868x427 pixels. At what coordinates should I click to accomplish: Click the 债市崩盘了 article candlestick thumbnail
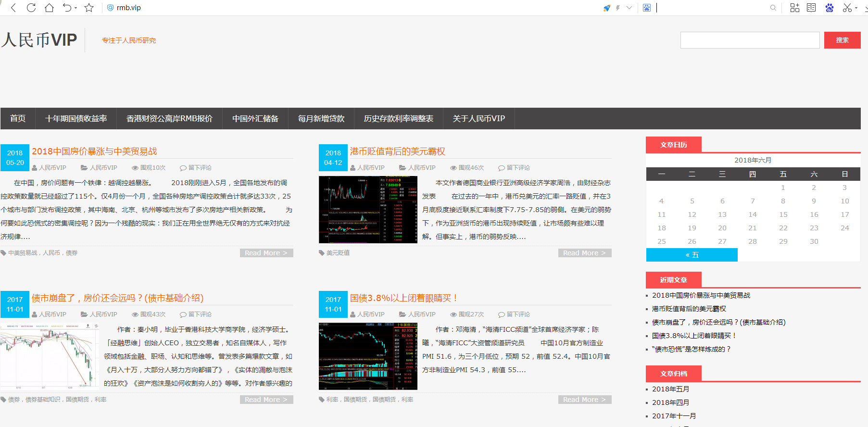pos(50,356)
